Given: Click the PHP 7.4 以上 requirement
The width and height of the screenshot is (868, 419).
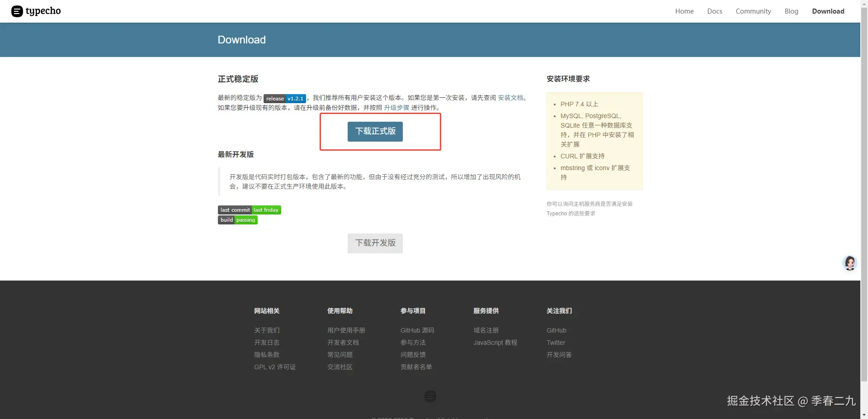Looking at the screenshot, I should tap(580, 104).
